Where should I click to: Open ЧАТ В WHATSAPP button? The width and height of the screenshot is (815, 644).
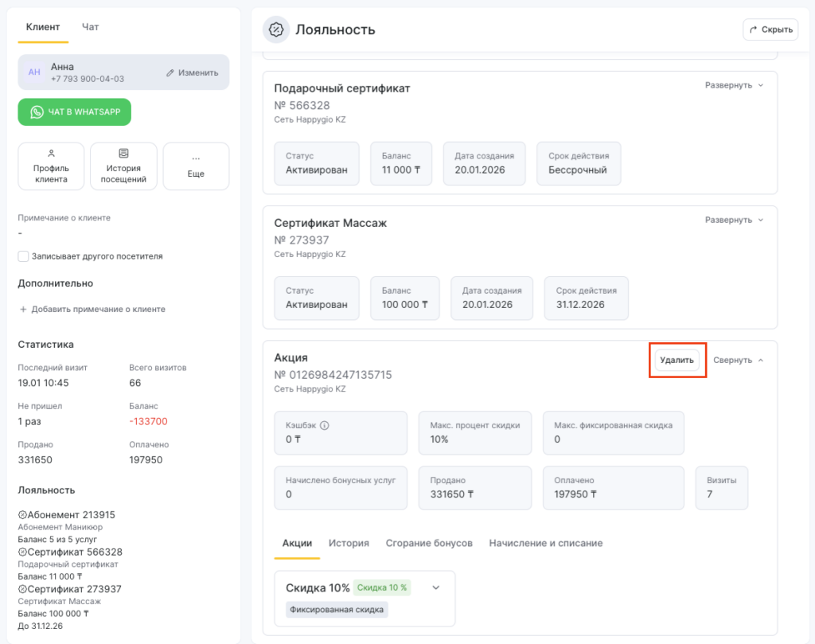pos(75,112)
